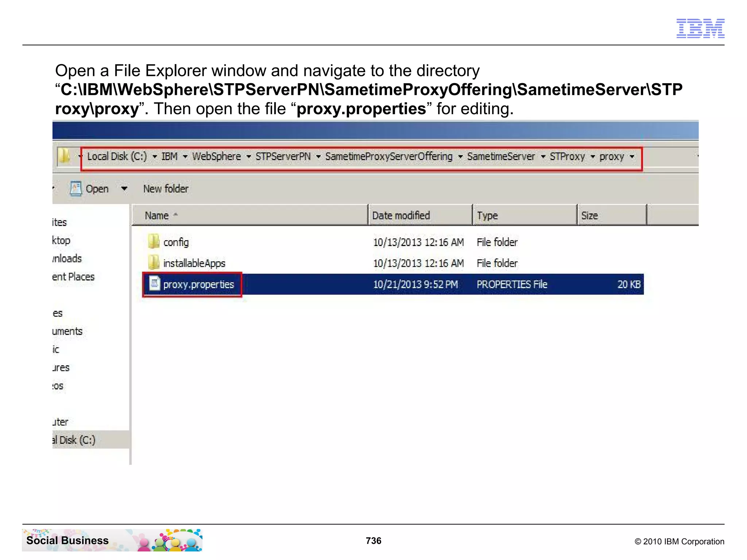Select WebSphere breadcrumb in address bar
Screen dimensions: 747x560
pos(217,156)
